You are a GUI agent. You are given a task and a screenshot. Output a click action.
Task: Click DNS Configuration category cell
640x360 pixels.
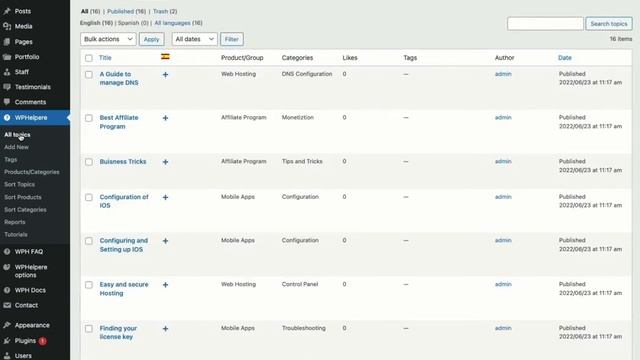pos(307,74)
